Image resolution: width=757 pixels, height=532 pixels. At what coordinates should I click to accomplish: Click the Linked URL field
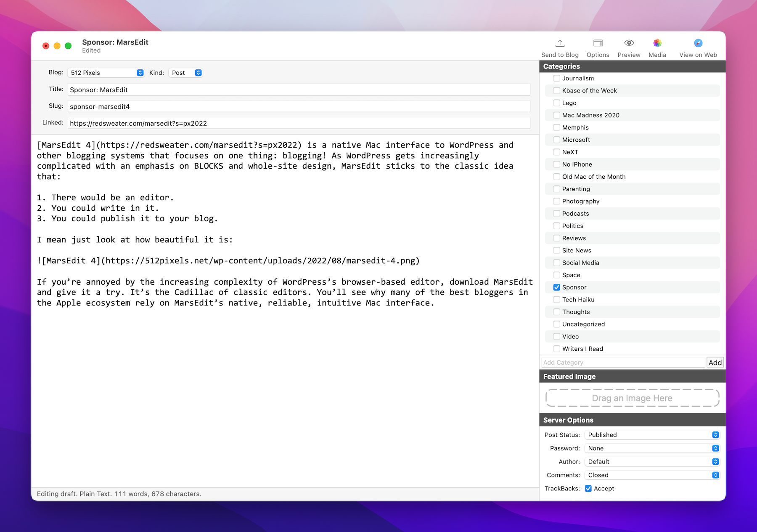(299, 123)
